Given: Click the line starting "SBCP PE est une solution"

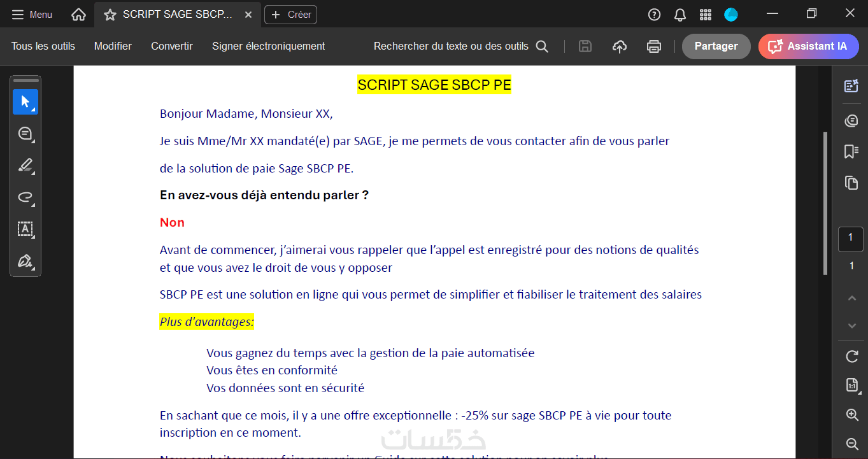Looking at the screenshot, I should click(430, 295).
